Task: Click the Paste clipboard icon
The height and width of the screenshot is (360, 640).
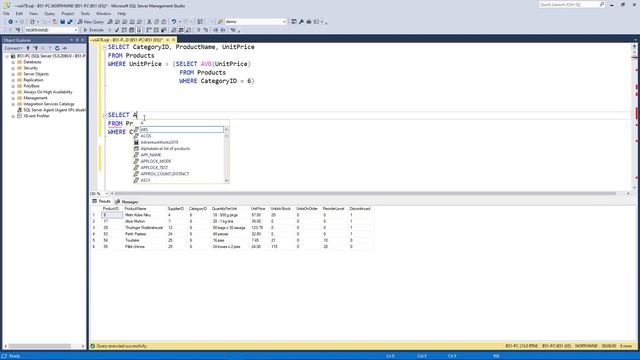Action: click(164, 22)
